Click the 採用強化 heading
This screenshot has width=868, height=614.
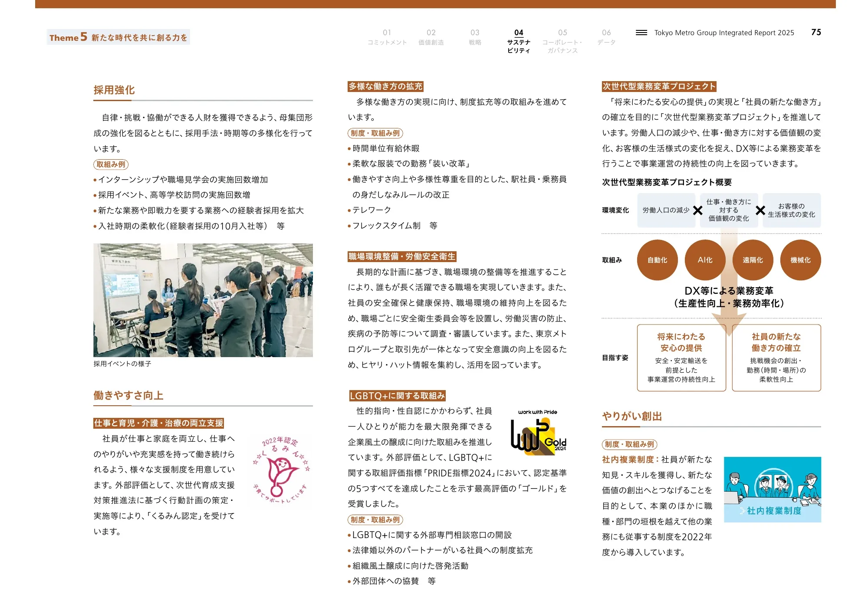click(114, 90)
